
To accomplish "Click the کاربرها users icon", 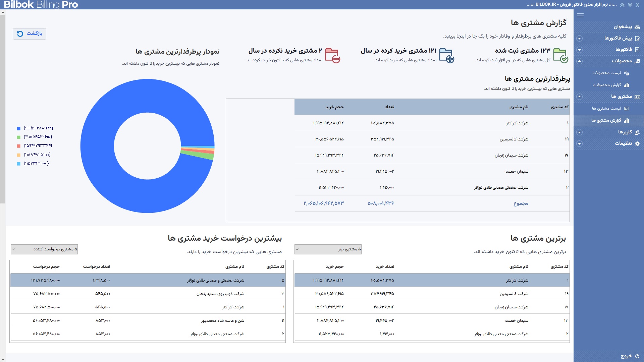I will pos(638,132).
